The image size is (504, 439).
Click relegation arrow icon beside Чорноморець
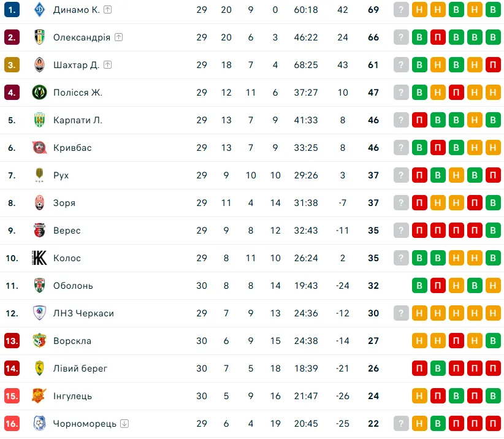[124, 424]
